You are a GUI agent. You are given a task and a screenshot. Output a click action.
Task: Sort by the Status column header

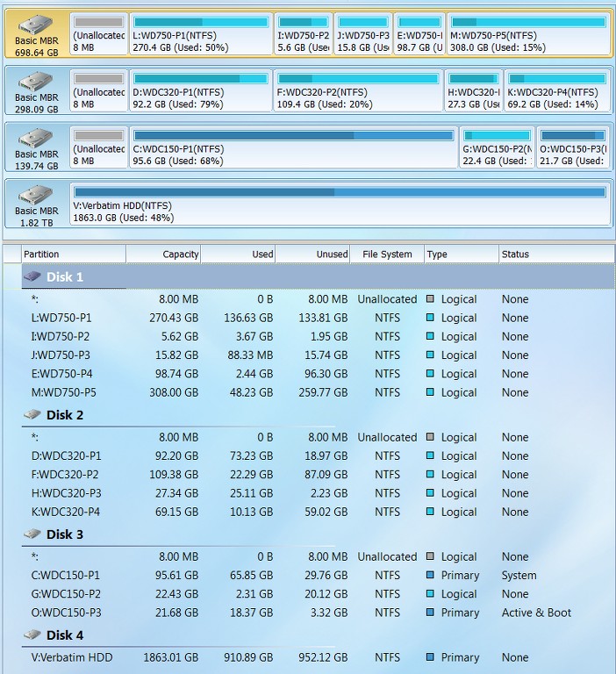click(x=556, y=254)
